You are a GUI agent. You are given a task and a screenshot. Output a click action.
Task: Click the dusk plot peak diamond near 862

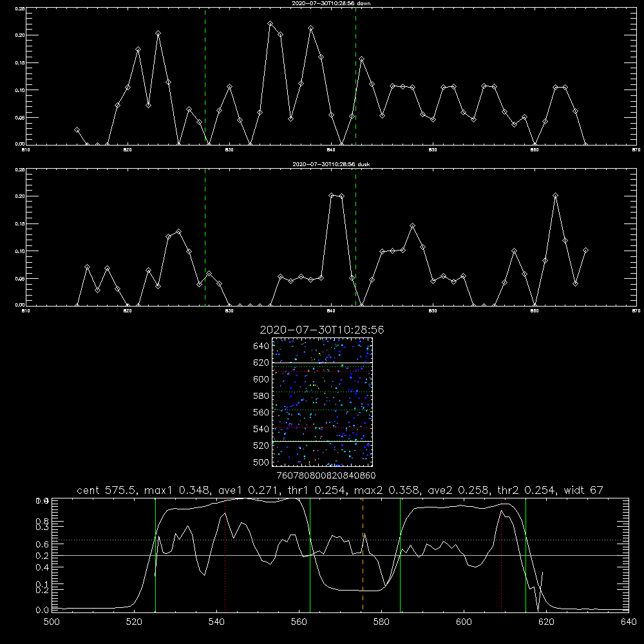[x=555, y=196]
